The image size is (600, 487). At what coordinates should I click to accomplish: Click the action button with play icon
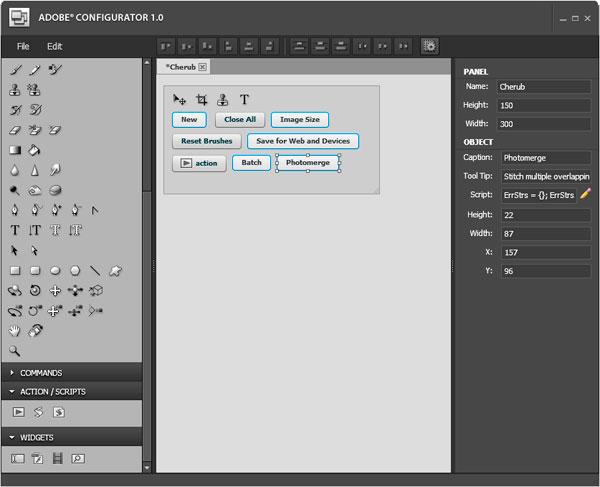[199, 163]
